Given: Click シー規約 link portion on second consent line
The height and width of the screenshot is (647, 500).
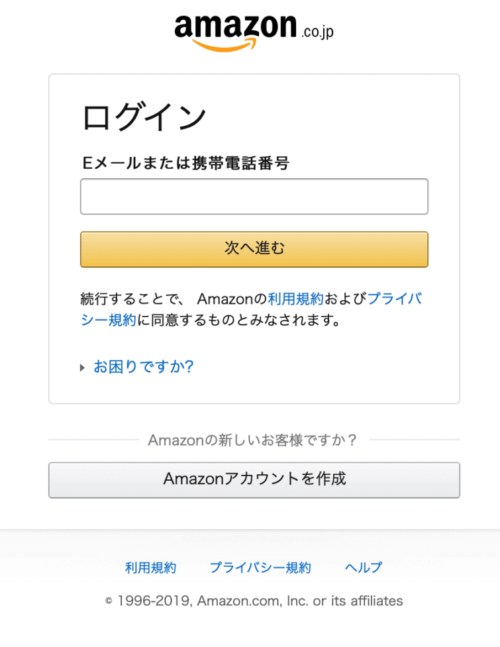Looking at the screenshot, I should pyautogui.click(x=108, y=320).
